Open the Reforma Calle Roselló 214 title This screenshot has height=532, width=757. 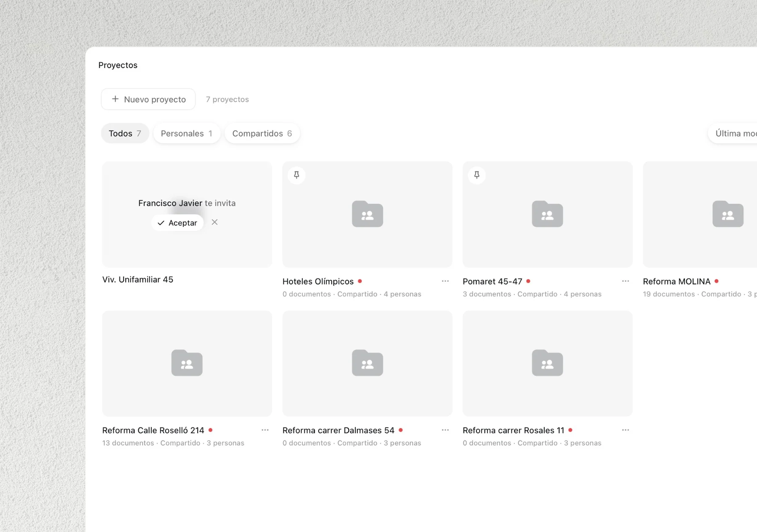pyautogui.click(x=153, y=430)
